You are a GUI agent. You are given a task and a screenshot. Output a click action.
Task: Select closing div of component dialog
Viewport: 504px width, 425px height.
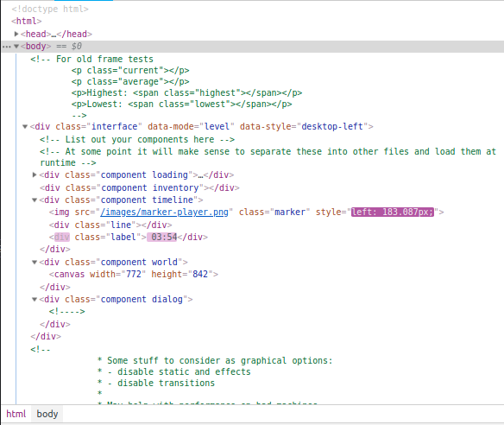pos(55,324)
